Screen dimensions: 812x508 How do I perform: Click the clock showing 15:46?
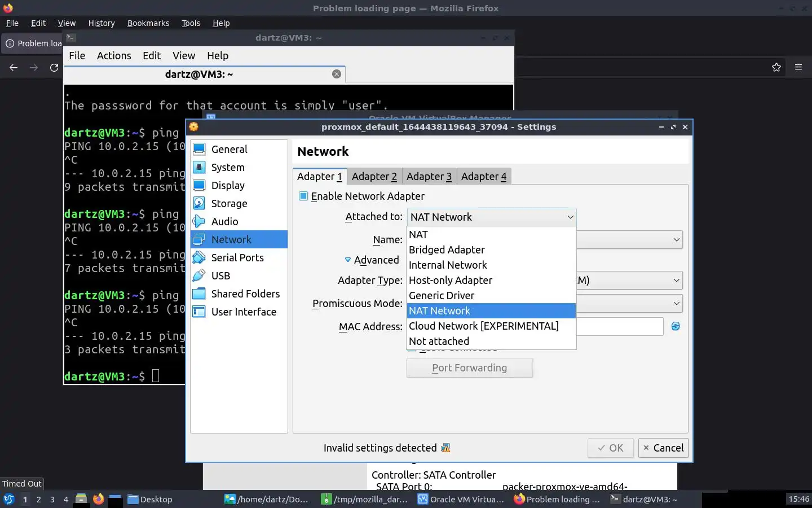798,499
